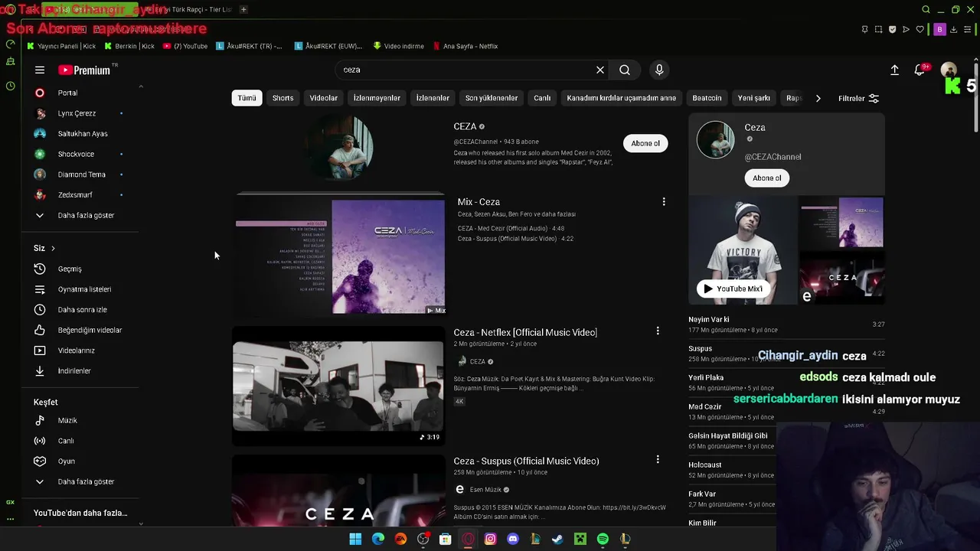The height and width of the screenshot is (551, 980).
Task: Open the YouTube account avatar menu
Action: [x=949, y=70]
